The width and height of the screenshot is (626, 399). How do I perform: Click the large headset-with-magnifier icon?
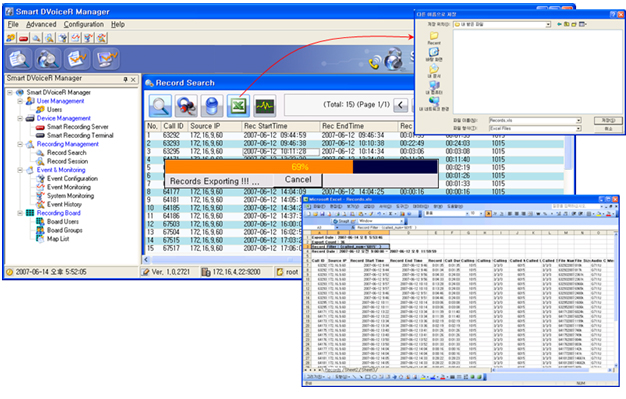[x=48, y=59]
